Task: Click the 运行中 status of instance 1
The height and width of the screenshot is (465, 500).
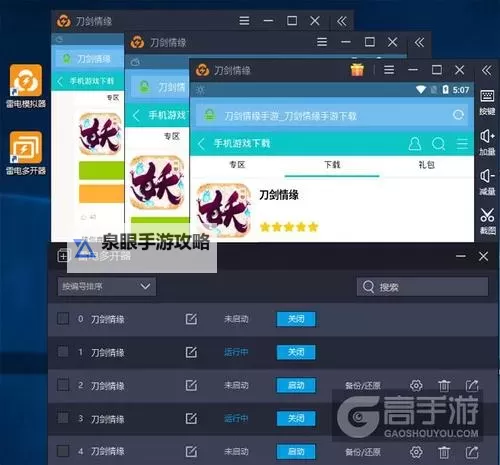Action: click(x=236, y=352)
